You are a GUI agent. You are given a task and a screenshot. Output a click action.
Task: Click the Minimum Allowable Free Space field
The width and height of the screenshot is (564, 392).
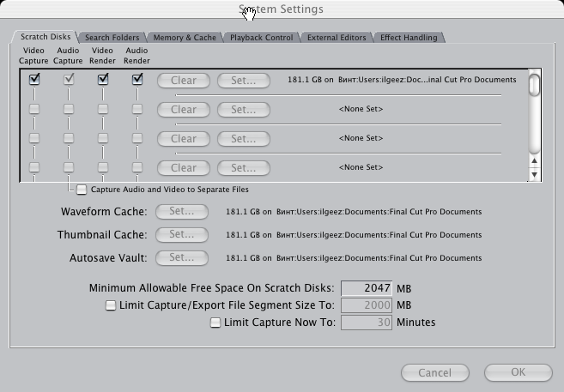click(x=367, y=288)
